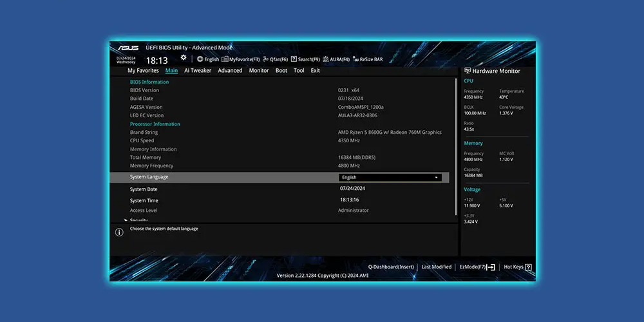Open Search(F9) from the toolbar
This screenshot has width=644, height=322.
(x=305, y=59)
